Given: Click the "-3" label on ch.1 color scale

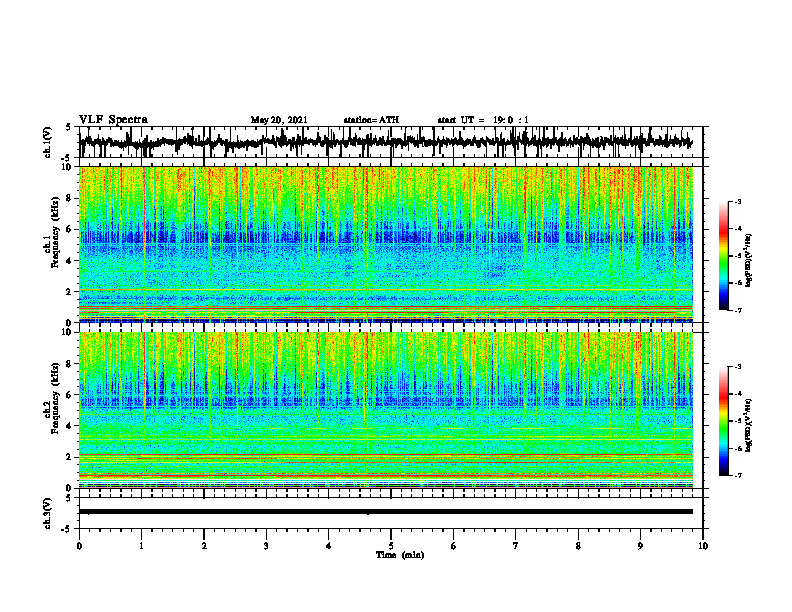Looking at the screenshot, I should (738, 202).
